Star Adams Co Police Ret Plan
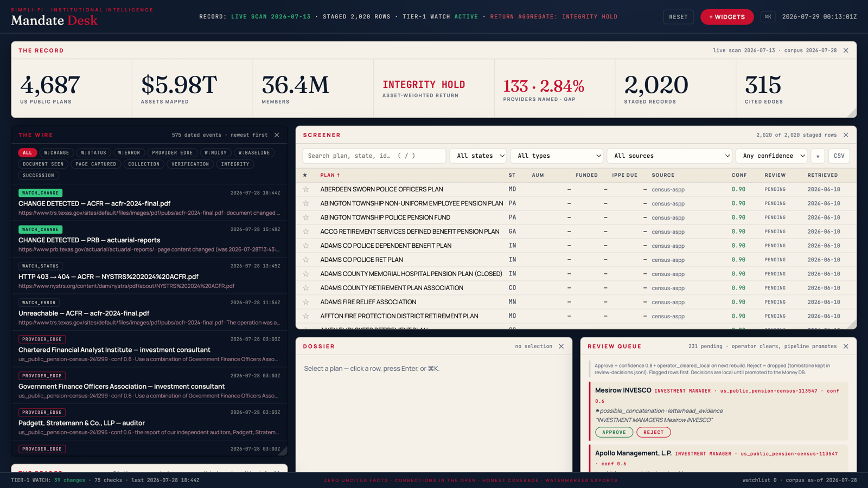The width and height of the screenshot is (868, 488). click(x=306, y=260)
